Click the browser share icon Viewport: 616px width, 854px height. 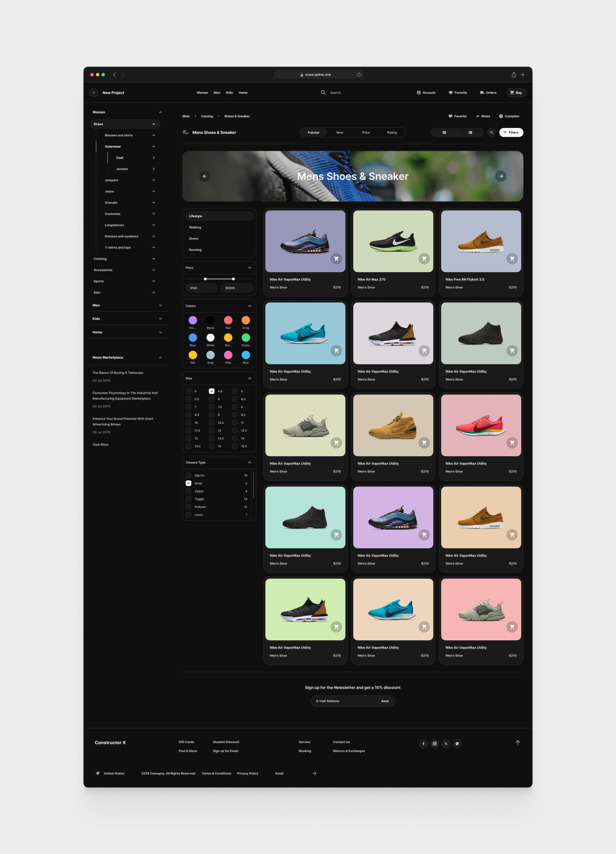pos(514,74)
